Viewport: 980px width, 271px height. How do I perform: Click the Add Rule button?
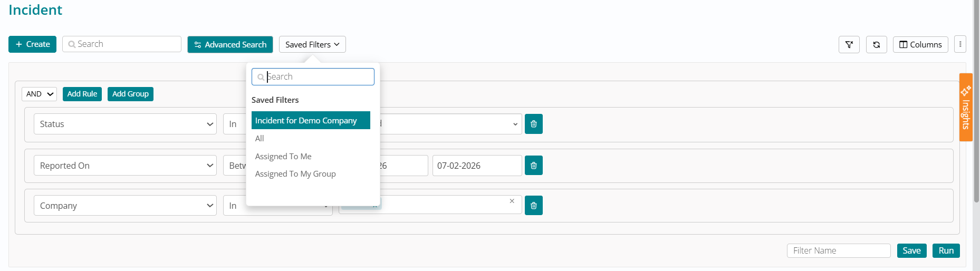coord(82,94)
